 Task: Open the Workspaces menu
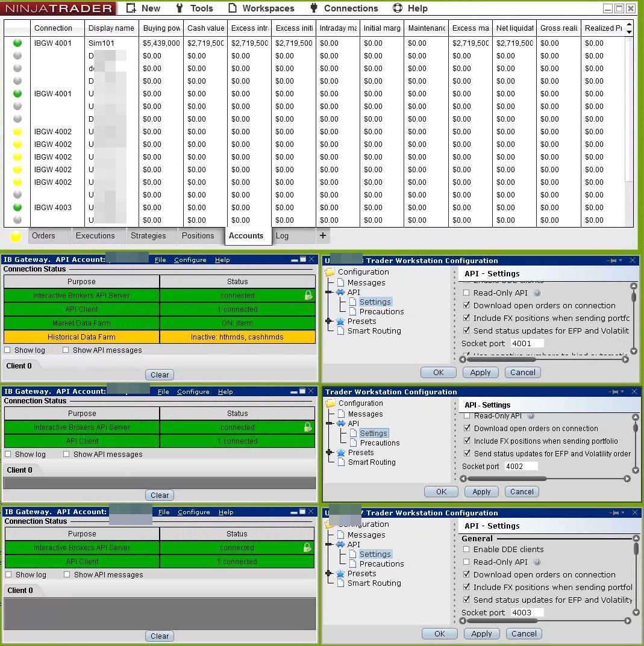tap(261, 8)
